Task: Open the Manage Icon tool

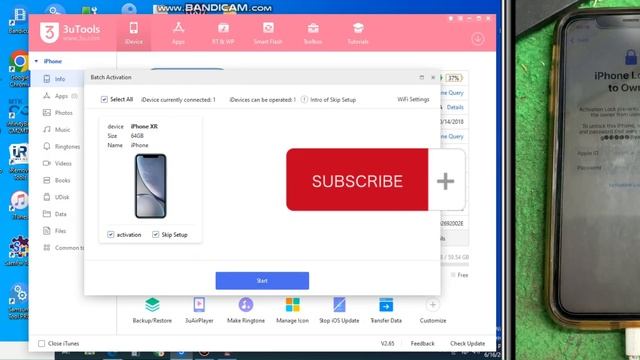Action: coord(292,311)
